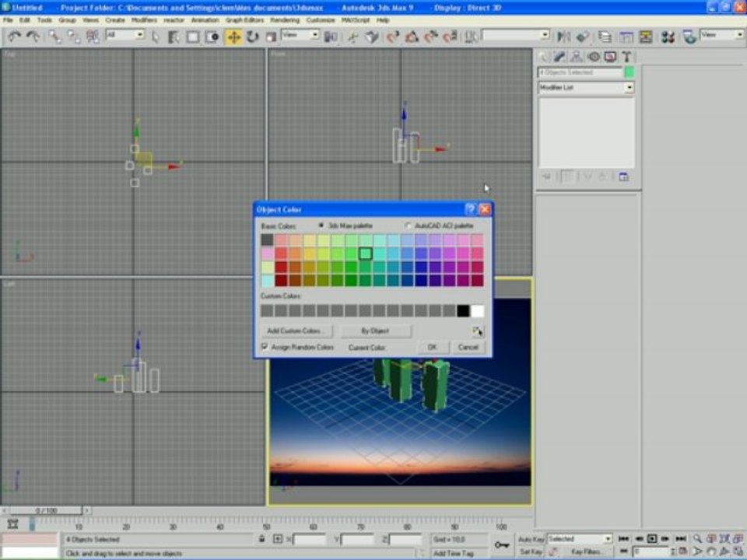The width and height of the screenshot is (747, 560).
Task: Click the Add Custom Colors button
Action: (295, 331)
